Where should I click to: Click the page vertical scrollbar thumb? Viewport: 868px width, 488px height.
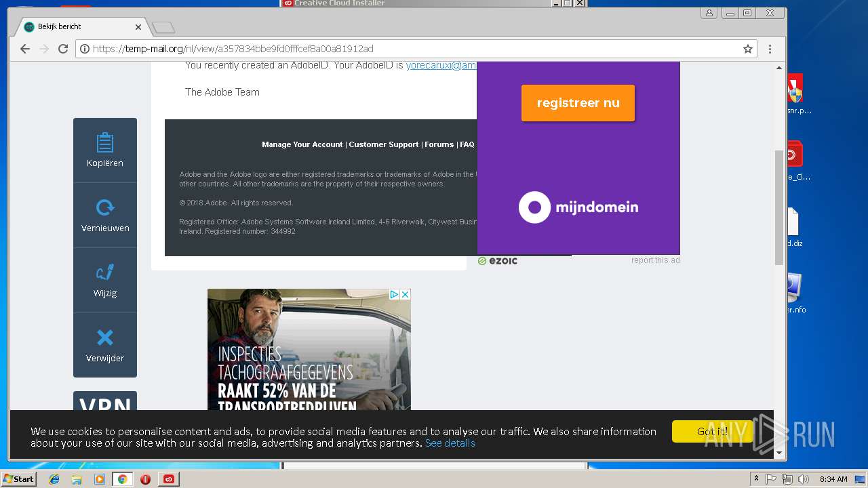click(779, 207)
